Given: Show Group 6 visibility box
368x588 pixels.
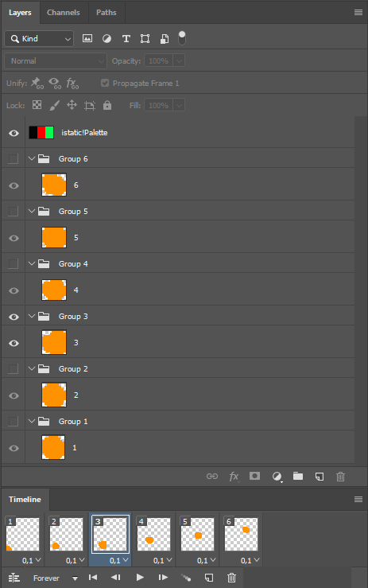Looking at the screenshot, I should 14,159.
